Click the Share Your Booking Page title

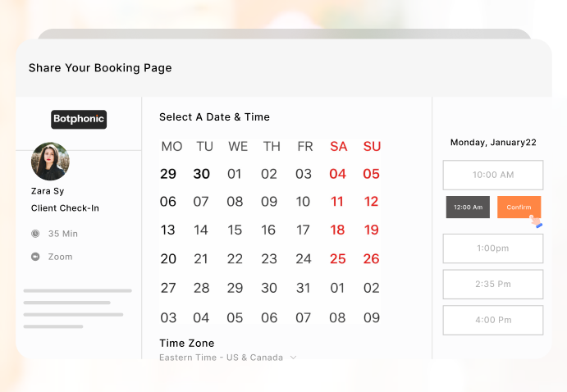point(100,68)
